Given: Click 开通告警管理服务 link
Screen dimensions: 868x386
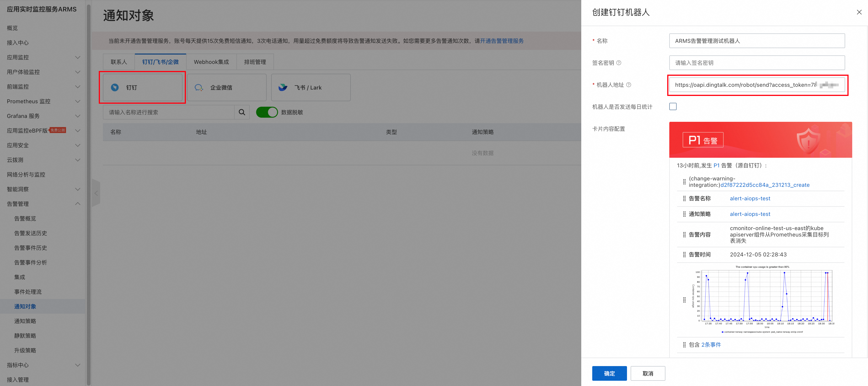Looking at the screenshot, I should [502, 41].
